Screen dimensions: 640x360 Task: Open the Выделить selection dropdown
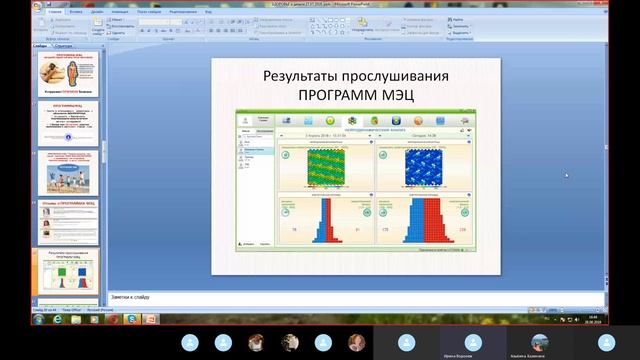tap(459, 33)
